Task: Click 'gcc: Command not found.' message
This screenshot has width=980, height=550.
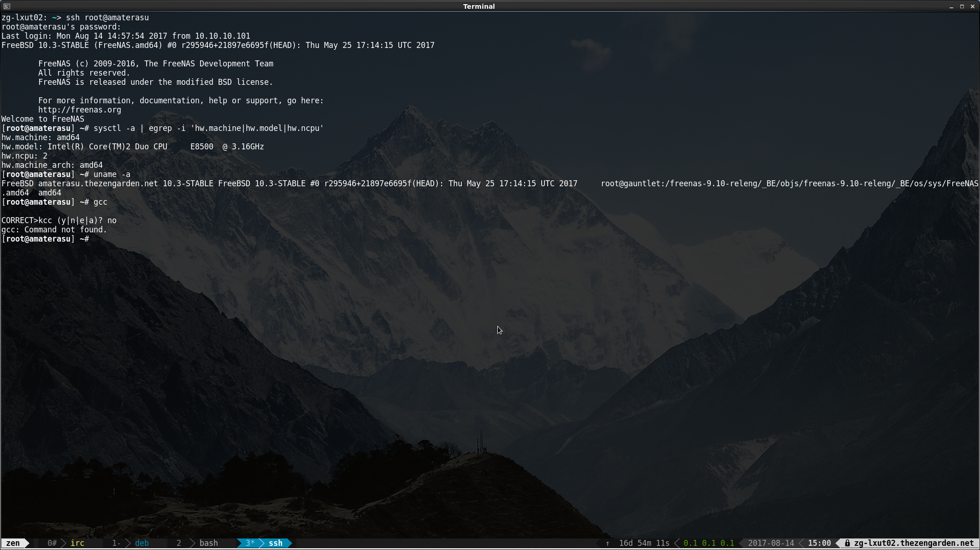Action: tap(54, 230)
